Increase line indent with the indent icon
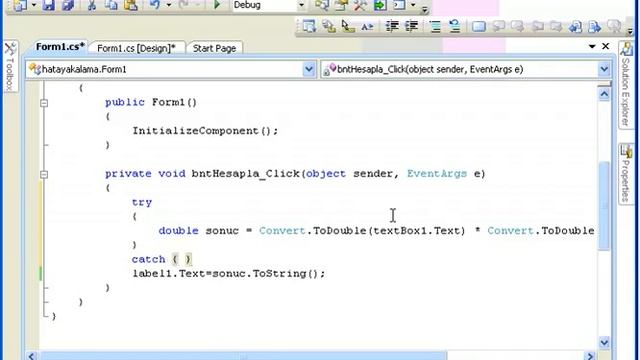This screenshot has height=360, width=640. (x=411, y=27)
